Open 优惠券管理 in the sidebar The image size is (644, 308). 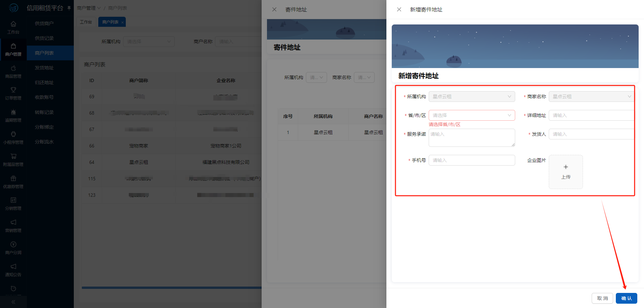[x=13, y=182]
